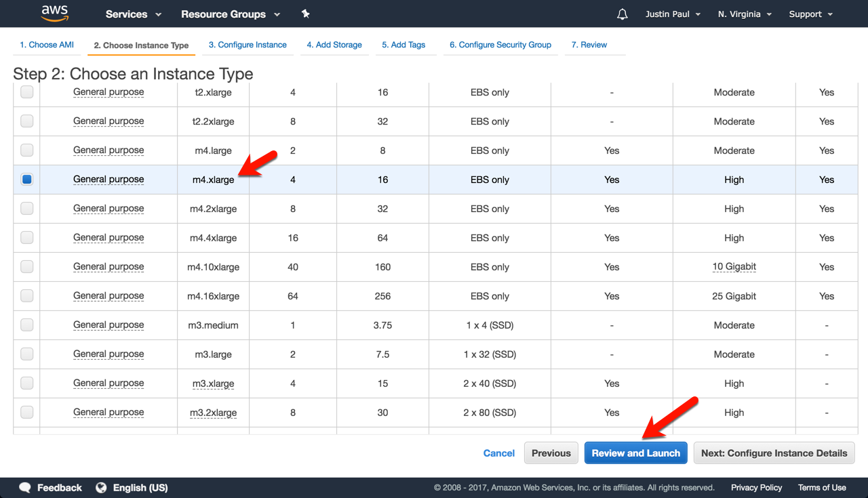Viewport: 868px width, 498px height.
Task: Check the m3.large instance checkbox
Action: point(26,354)
